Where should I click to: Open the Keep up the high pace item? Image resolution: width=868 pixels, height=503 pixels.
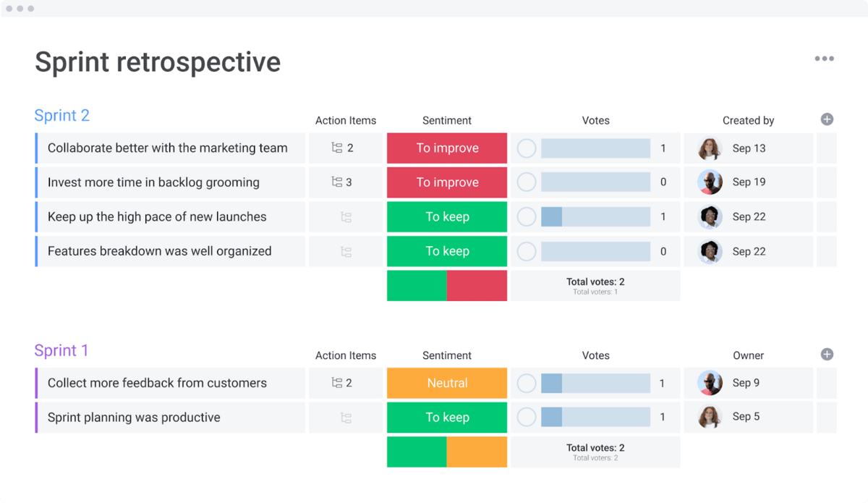(x=157, y=217)
